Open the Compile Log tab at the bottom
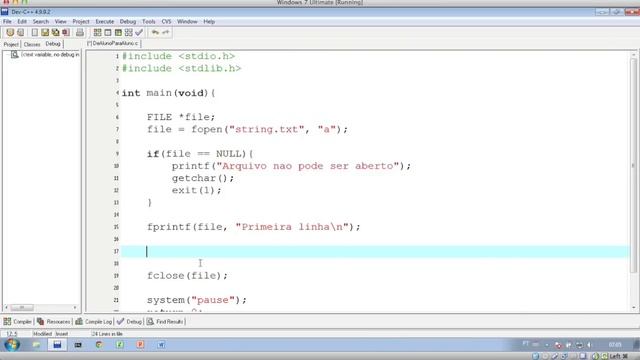 (x=93, y=322)
